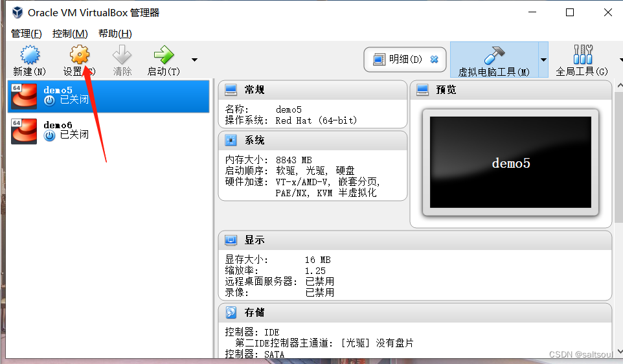Click the demo6 Red Hat OS icon
Screen dimensions: 623x364
click(x=24, y=131)
